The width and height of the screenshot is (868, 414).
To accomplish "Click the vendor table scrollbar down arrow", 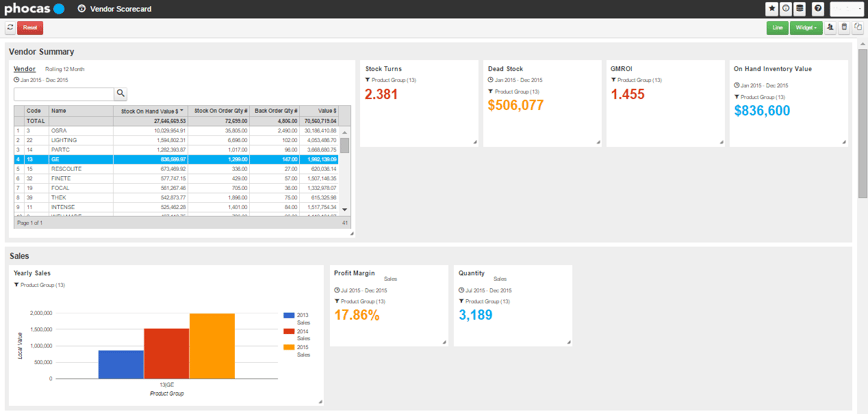I will coord(344,209).
